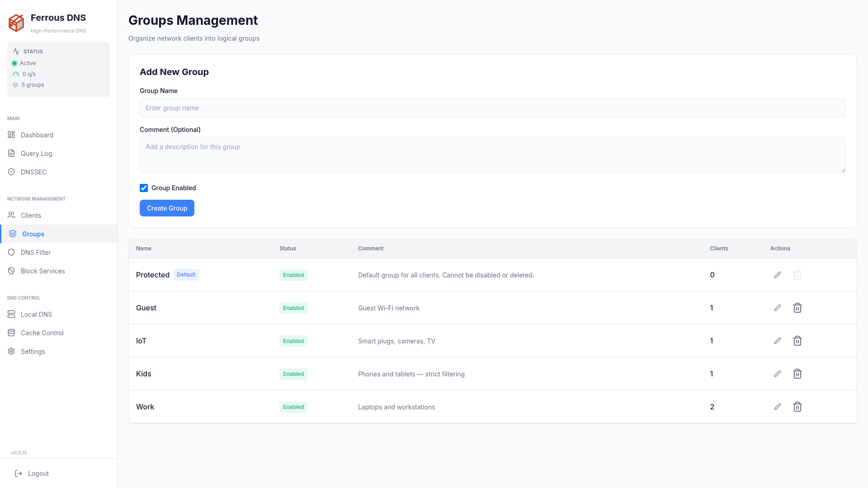The image size is (868, 488).
Task: Click the Kids group name
Action: click(144, 374)
